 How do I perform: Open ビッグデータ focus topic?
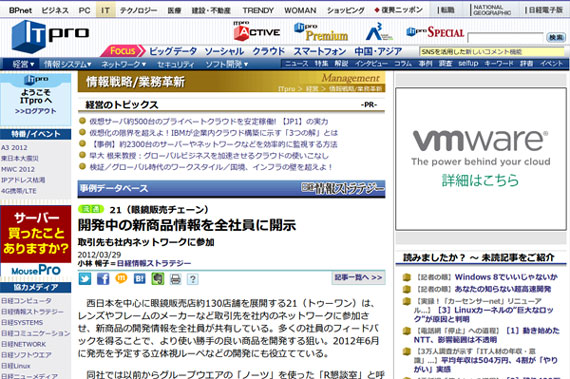[x=173, y=51]
